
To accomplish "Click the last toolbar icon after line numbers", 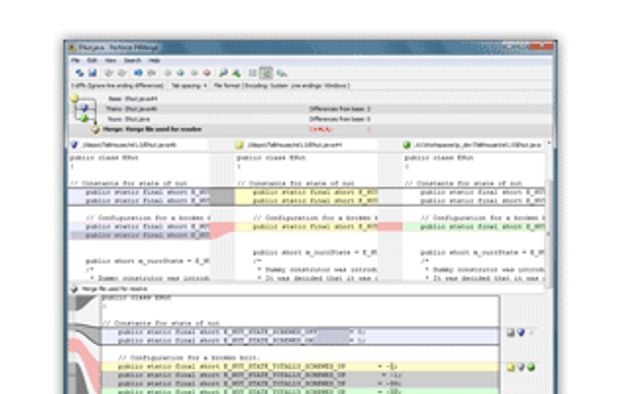I will pyautogui.click(x=281, y=73).
